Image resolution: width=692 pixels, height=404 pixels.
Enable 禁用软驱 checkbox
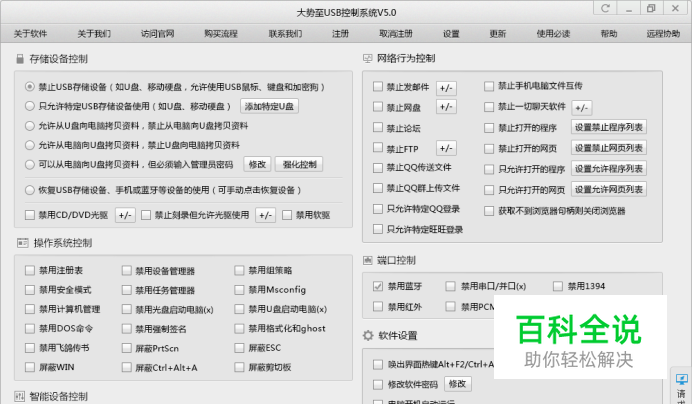pyautogui.click(x=287, y=215)
